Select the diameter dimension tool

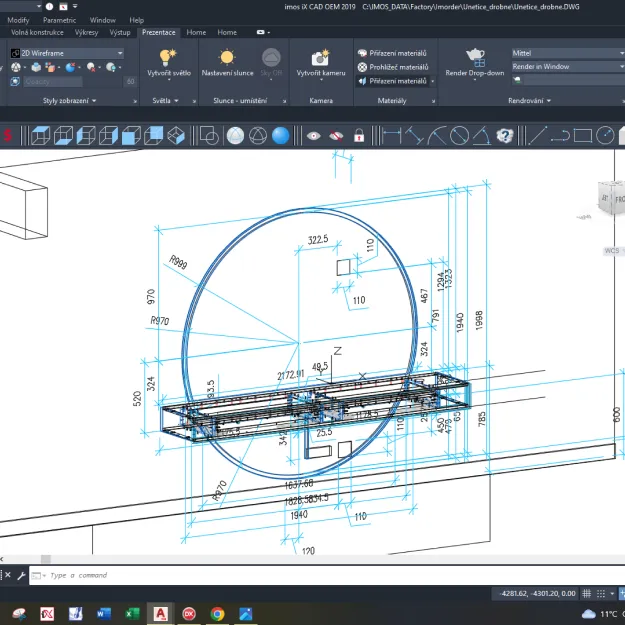(459, 136)
